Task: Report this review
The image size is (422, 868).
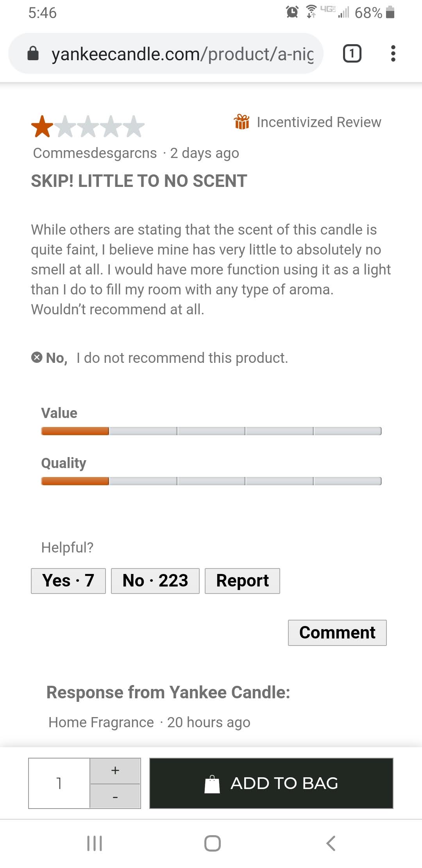Action: point(242,581)
